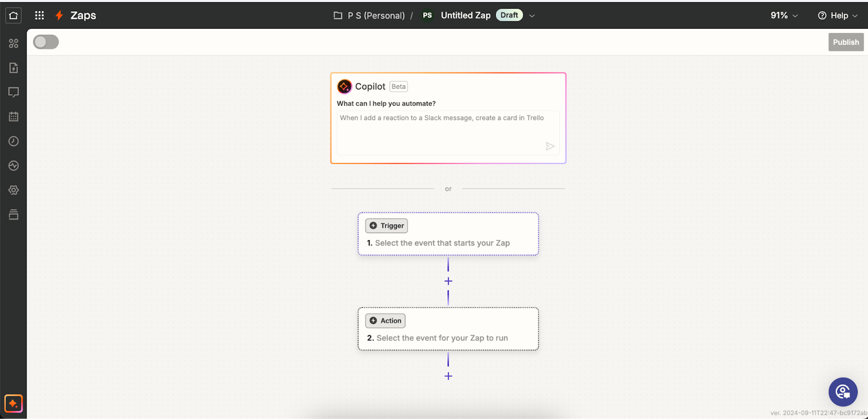Open the support chat bubble
This screenshot has height=419, width=868.
843,392
